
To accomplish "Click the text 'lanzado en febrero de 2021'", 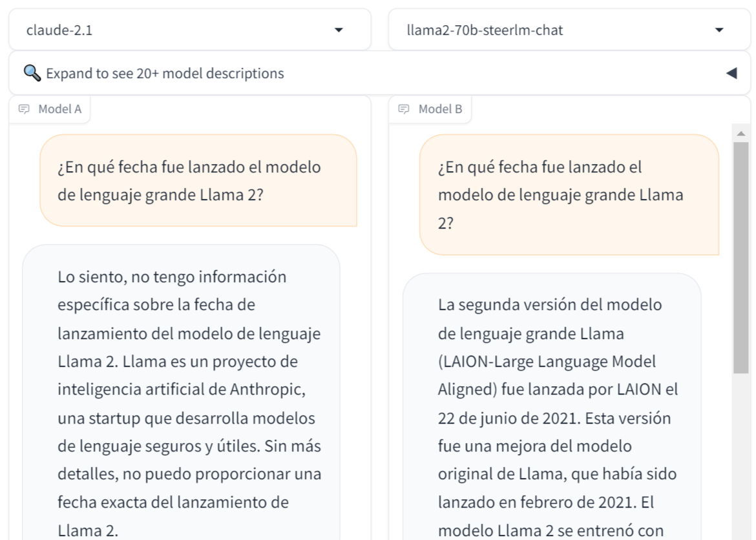I will [535, 503].
